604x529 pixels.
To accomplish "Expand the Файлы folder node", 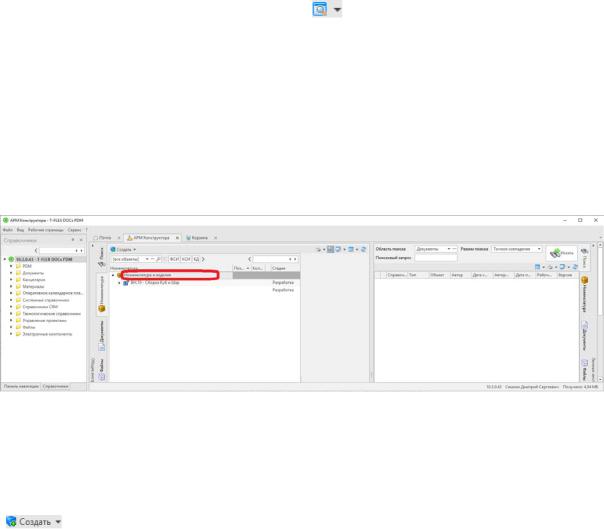I will coord(11,327).
